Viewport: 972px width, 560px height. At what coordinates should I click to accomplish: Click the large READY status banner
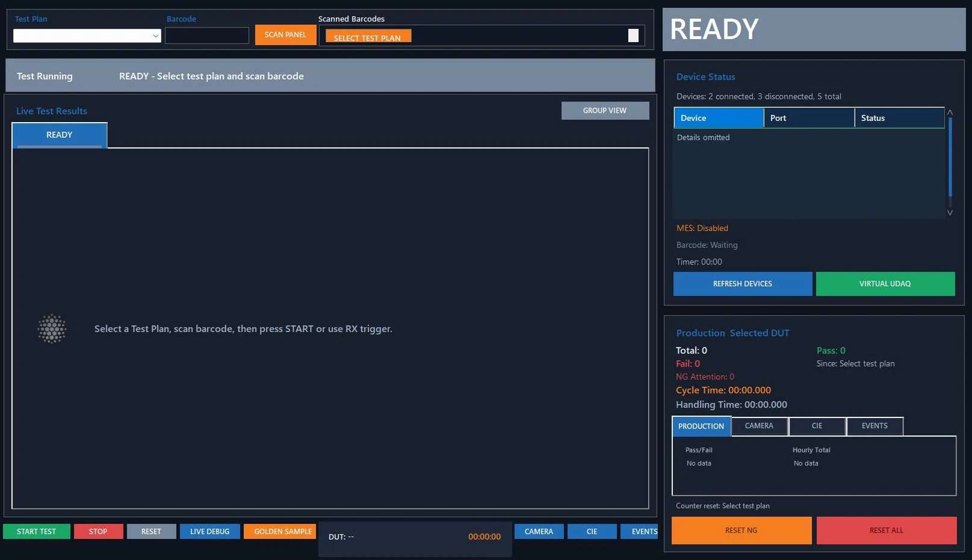point(814,29)
